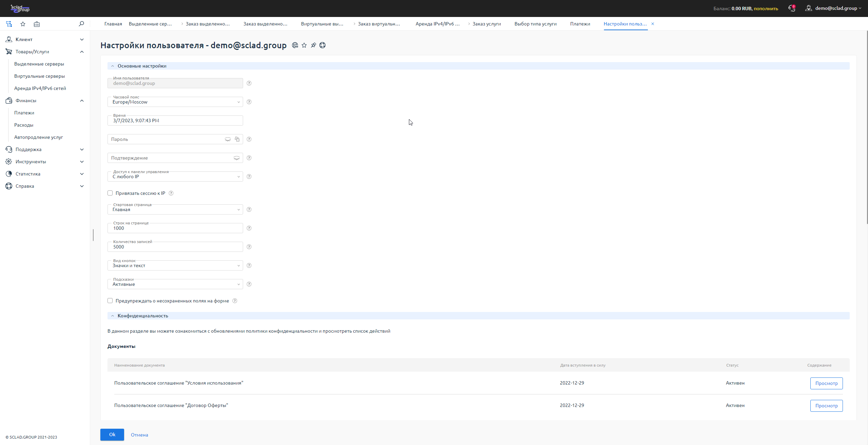The image size is (868, 445).
Task: Open the Часовой пояс Europe/Moscow dropdown
Action: point(175,102)
